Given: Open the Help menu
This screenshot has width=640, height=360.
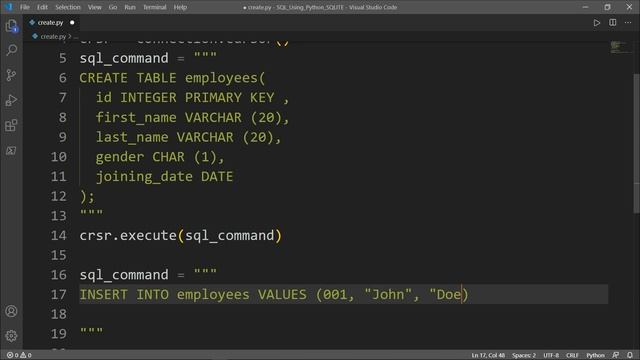Looking at the screenshot, I should [x=180, y=7].
